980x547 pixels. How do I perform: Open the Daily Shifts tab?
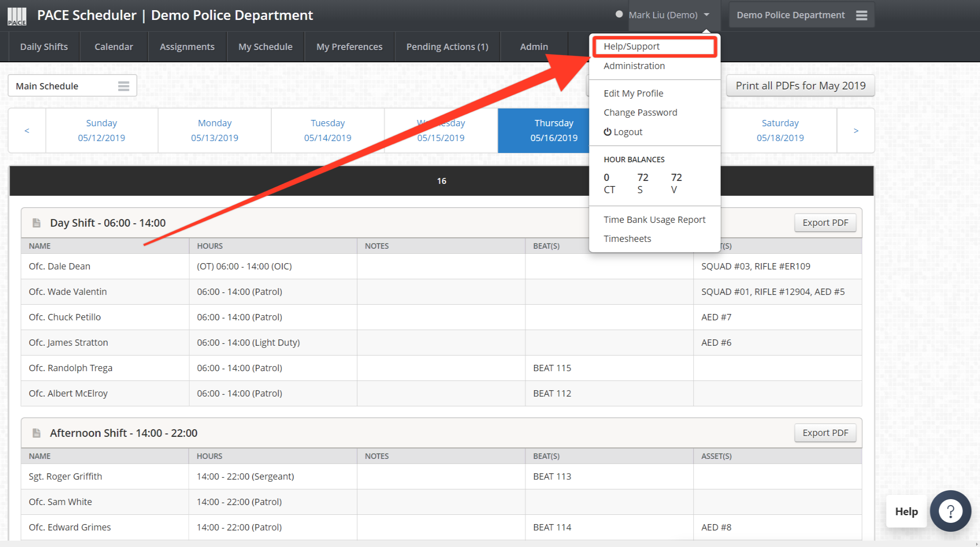(44, 47)
